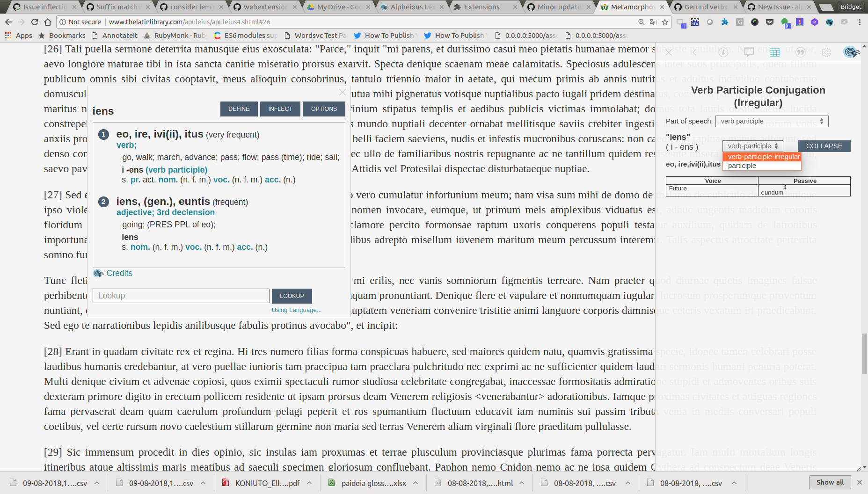Choose the verb-participle-irregular option
The width and height of the screenshot is (868, 494).
click(763, 157)
